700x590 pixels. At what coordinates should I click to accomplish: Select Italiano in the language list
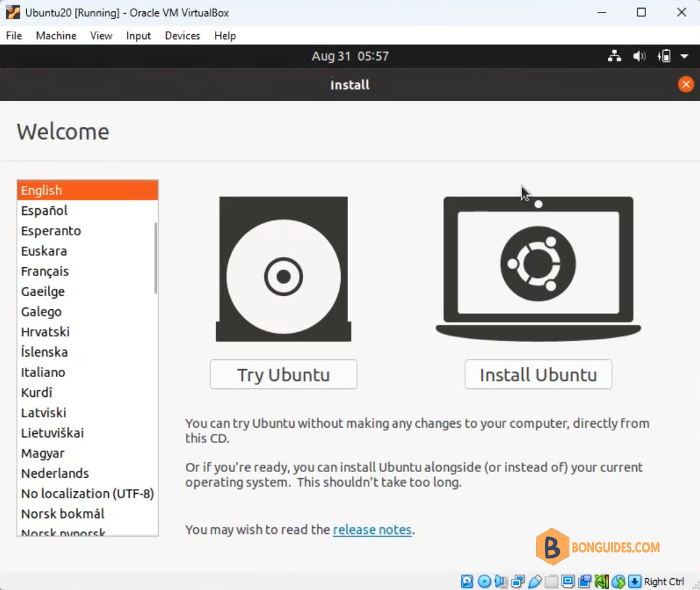88,372
